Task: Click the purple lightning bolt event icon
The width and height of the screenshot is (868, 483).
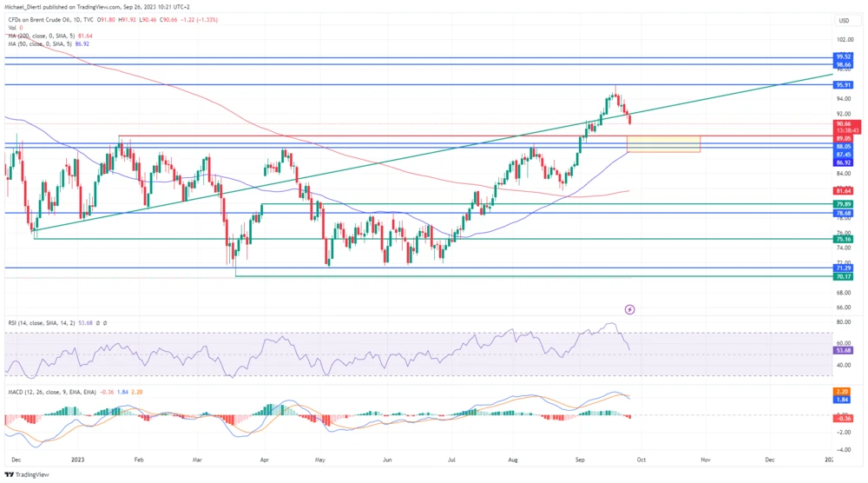Action: click(630, 309)
